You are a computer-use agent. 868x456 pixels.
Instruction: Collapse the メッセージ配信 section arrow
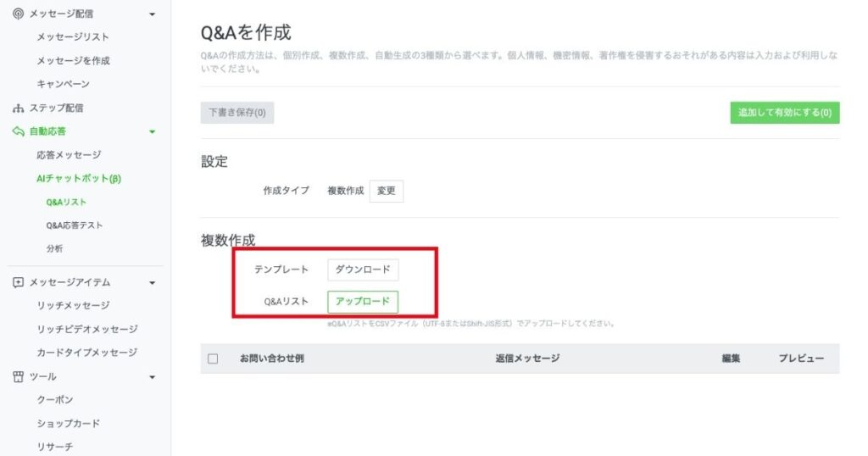tap(152, 14)
